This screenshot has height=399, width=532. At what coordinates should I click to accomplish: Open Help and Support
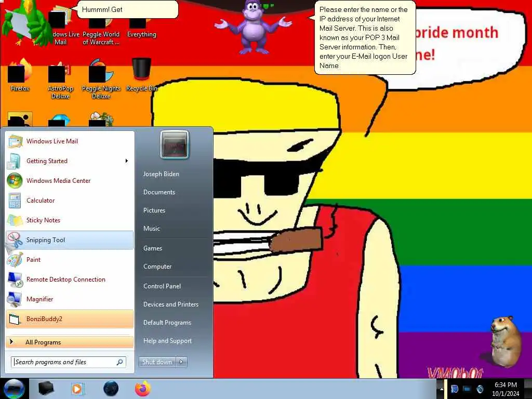(167, 341)
